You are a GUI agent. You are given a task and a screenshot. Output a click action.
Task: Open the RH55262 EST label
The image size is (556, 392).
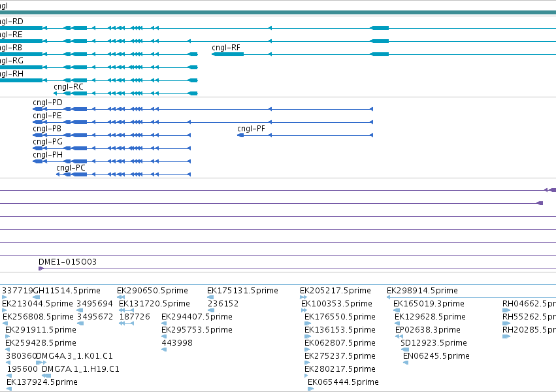tap(529, 317)
